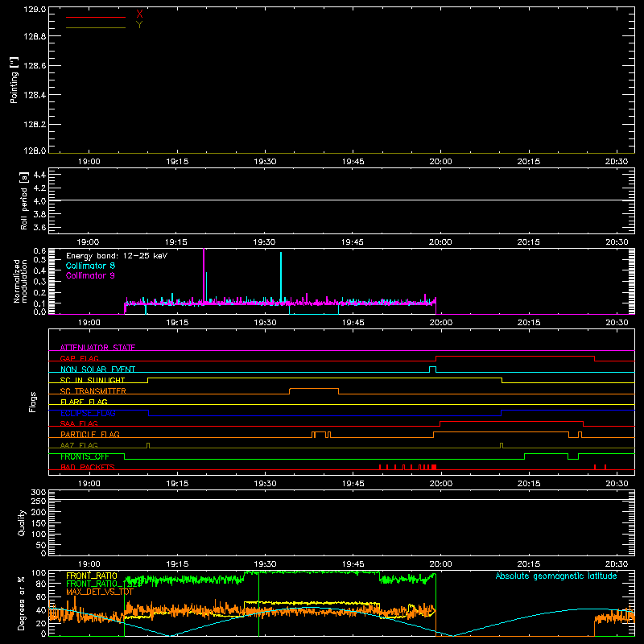644x644 pixels.
Task: Click the ATTENUATOR_STATE flag label
Action: [97, 348]
